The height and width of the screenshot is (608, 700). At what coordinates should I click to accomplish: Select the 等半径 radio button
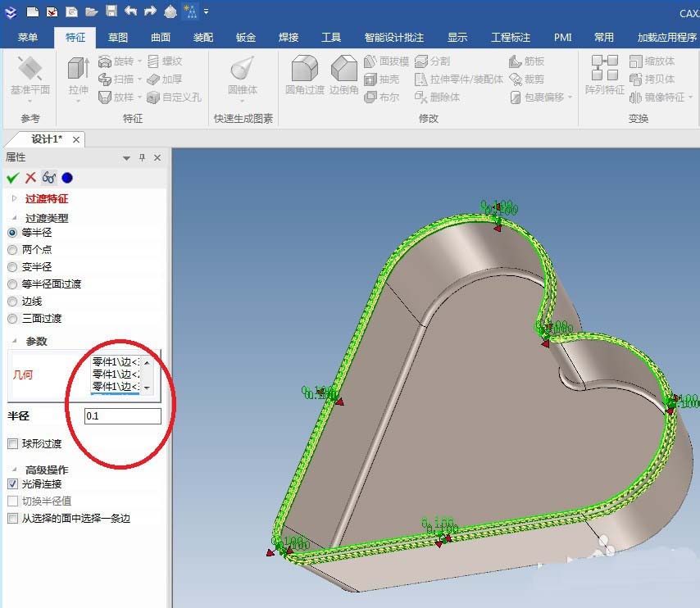pos(12,233)
